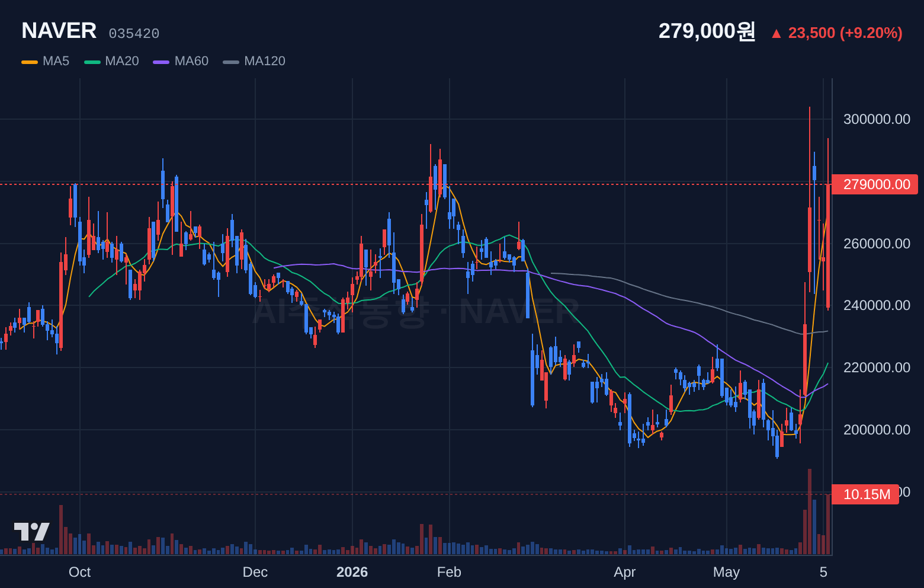Click the NAVER stock name title

(59, 31)
